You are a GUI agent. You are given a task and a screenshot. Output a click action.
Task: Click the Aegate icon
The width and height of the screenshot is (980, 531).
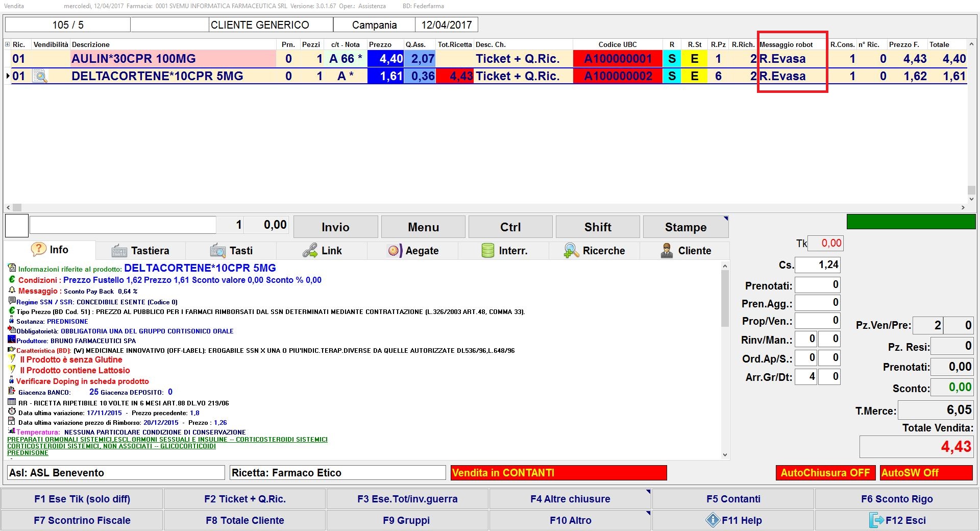coord(395,251)
